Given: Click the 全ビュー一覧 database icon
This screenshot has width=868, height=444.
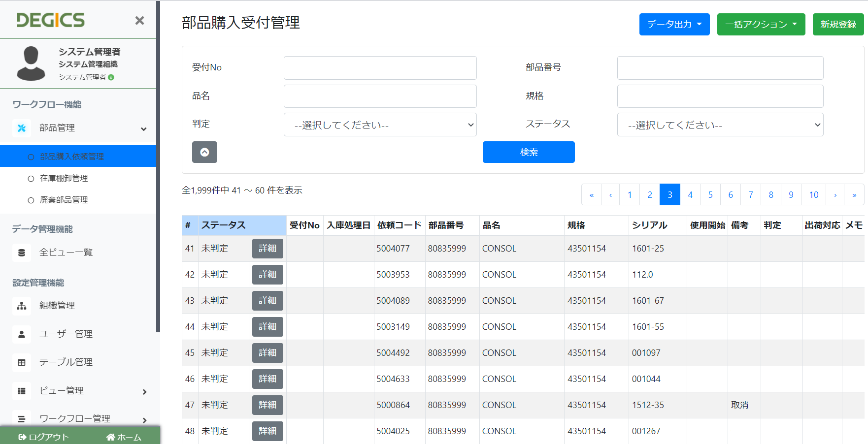Looking at the screenshot, I should coord(22,253).
